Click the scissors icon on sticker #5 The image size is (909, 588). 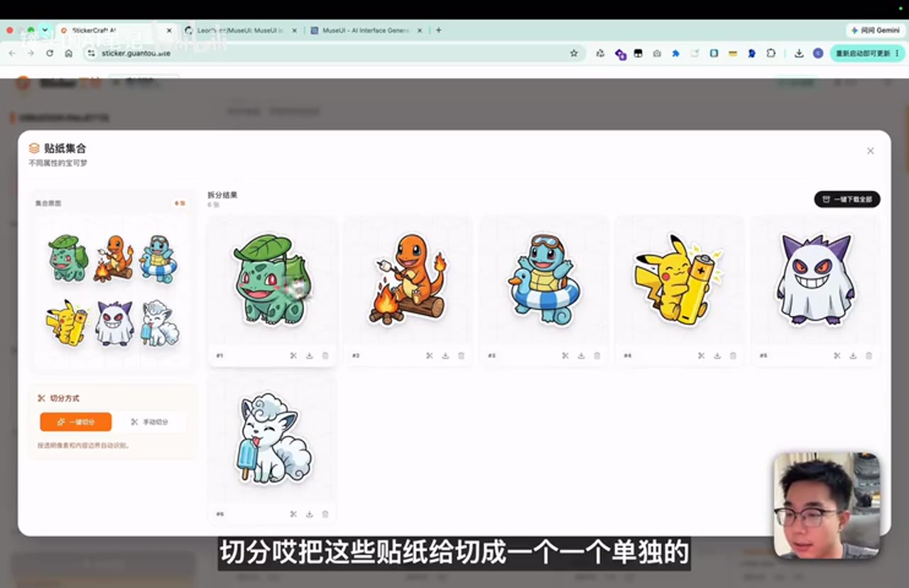pos(837,356)
